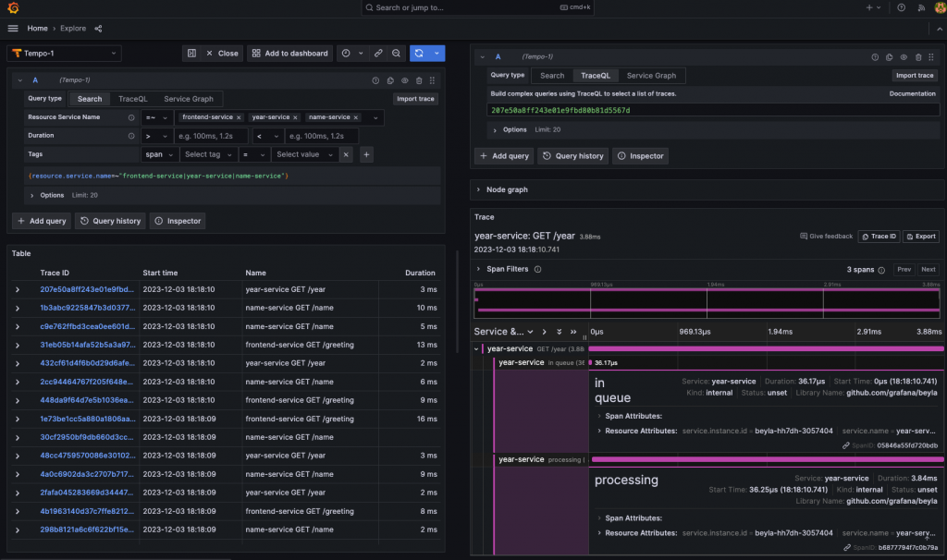
Task: Open the Grafana hamburger navigation menu
Action: click(13, 29)
